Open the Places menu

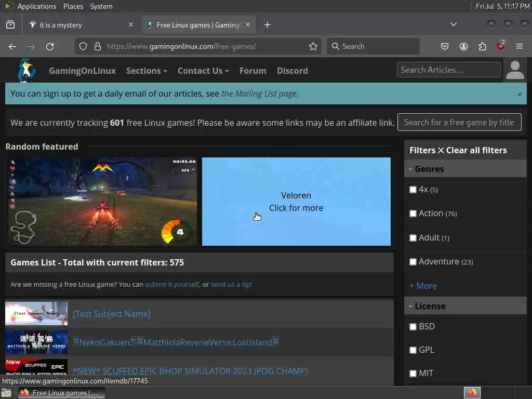[x=73, y=6]
